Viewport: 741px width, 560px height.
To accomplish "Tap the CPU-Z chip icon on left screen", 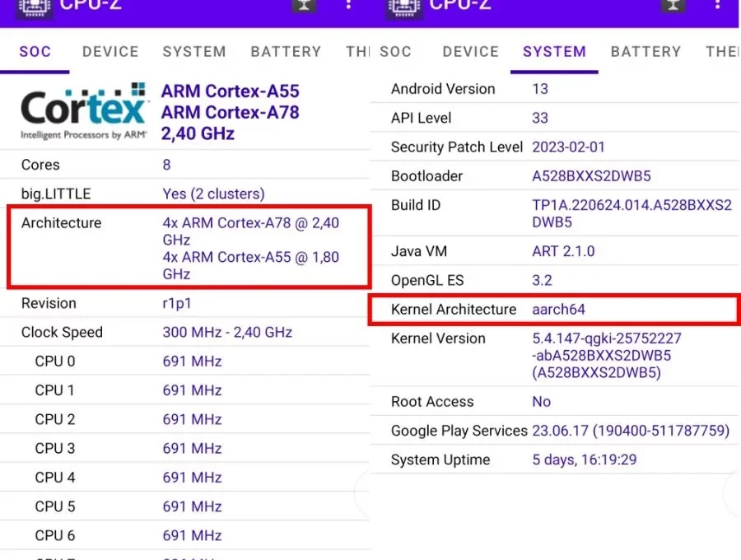I will [x=34, y=8].
